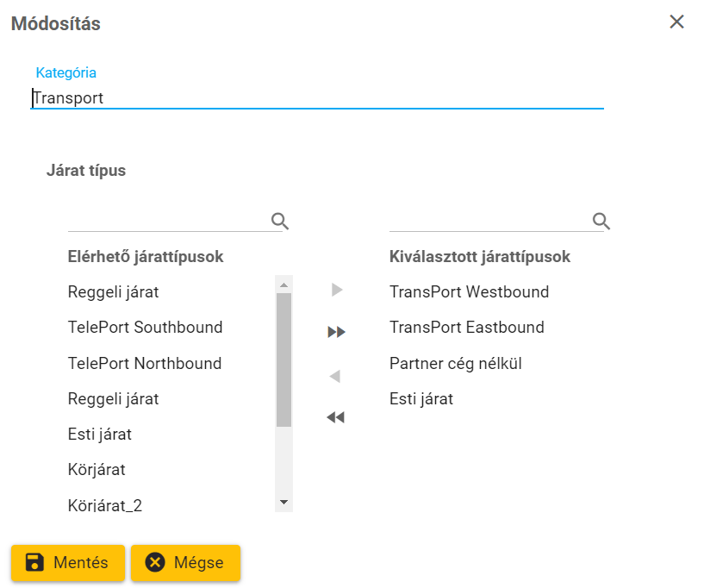Cancel with the Mégse button

(185, 563)
